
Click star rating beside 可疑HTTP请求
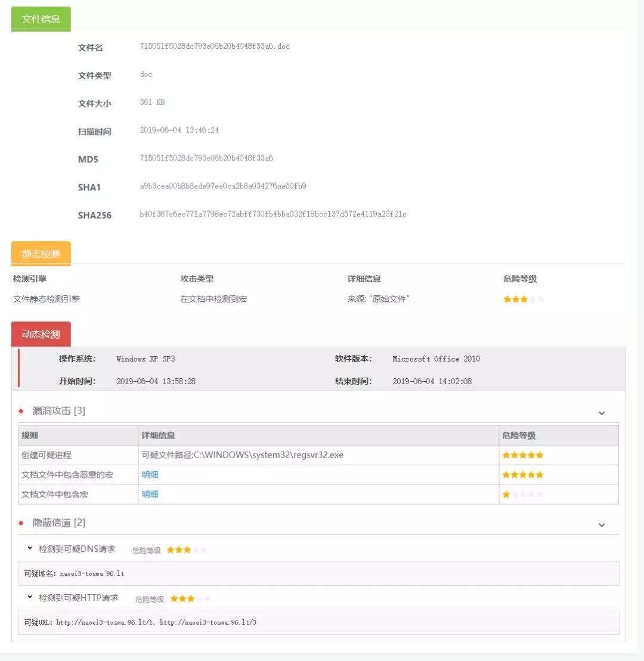click(190, 598)
